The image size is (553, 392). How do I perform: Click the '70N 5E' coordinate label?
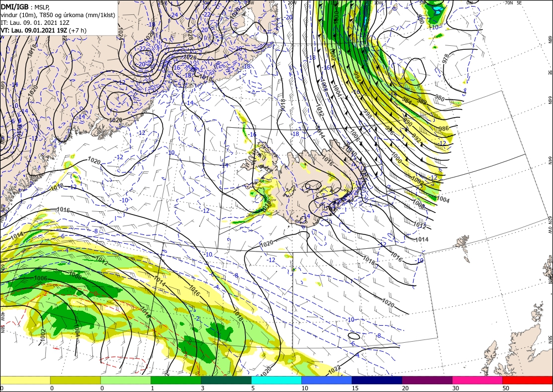pyautogui.click(x=513, y=3)
